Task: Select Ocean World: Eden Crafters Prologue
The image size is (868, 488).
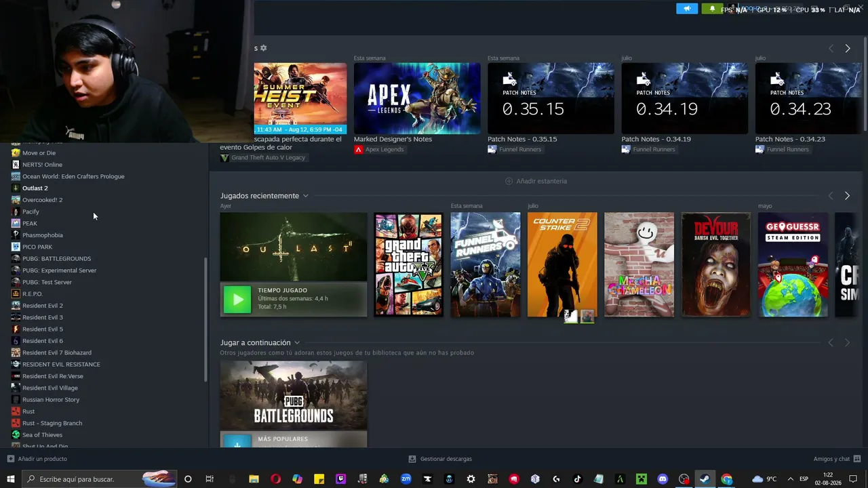Action: tap(73, 176)
